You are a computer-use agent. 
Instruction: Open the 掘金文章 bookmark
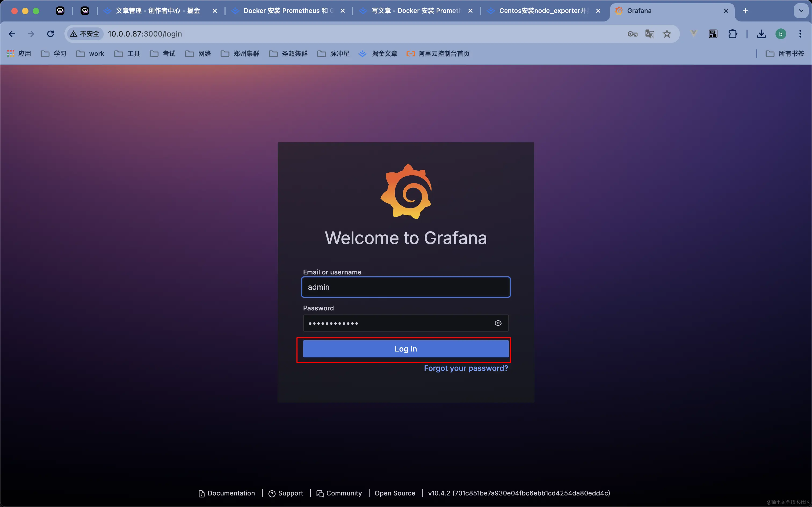[x=378, y=54]
